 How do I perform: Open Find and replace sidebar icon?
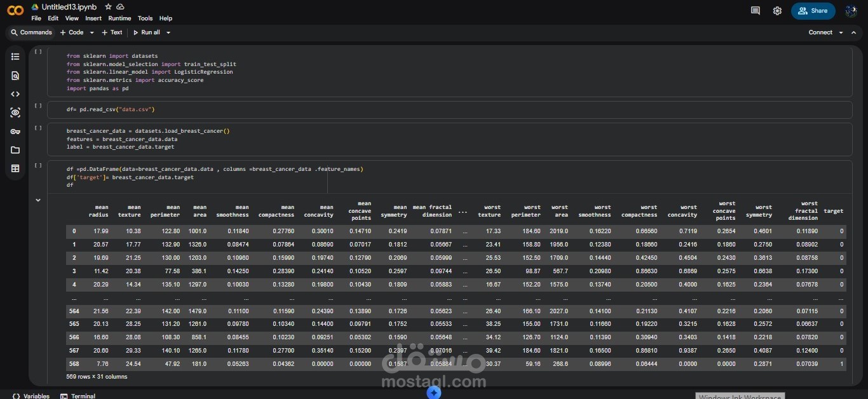[x=15, y=76]
